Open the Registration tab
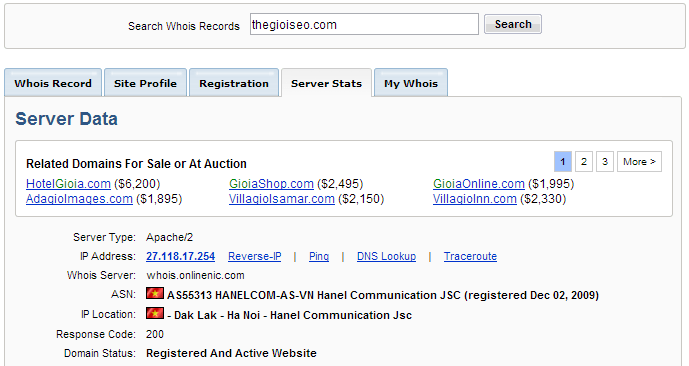The width and height of the screenshot is (689, 366). (234, 83)
